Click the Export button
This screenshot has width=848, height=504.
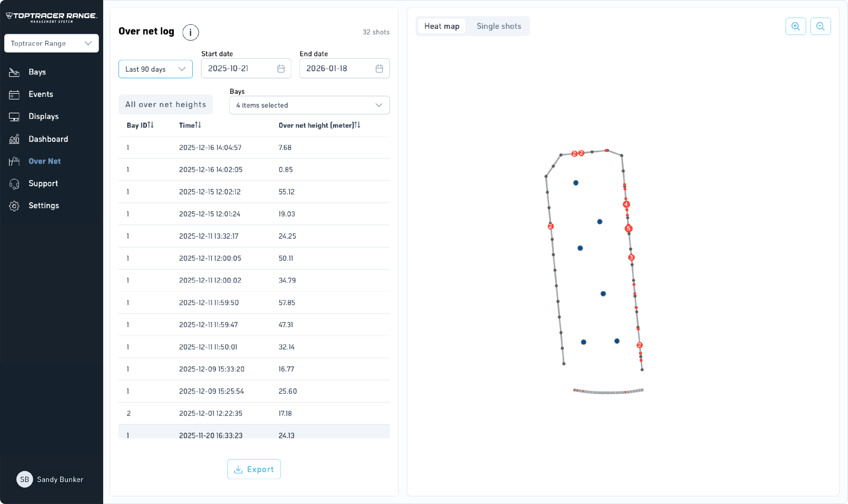tap(254, 469)
